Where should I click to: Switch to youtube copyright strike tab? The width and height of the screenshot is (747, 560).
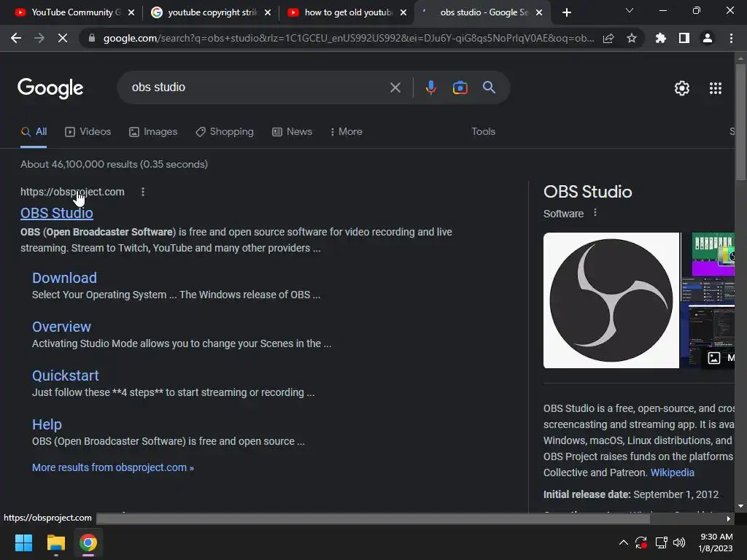pyautogui.click(x=209, y=12)
